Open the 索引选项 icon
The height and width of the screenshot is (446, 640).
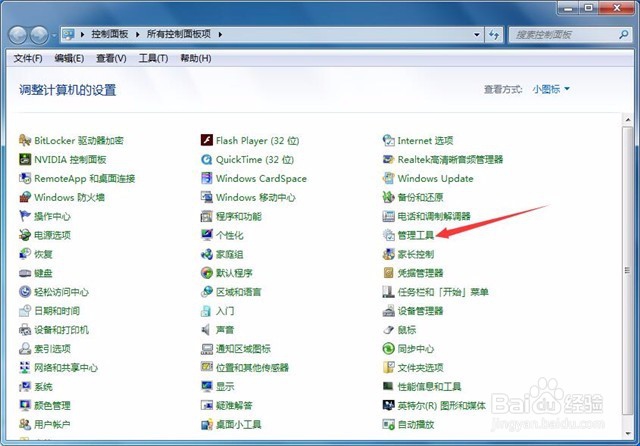(x=25, y=348)
